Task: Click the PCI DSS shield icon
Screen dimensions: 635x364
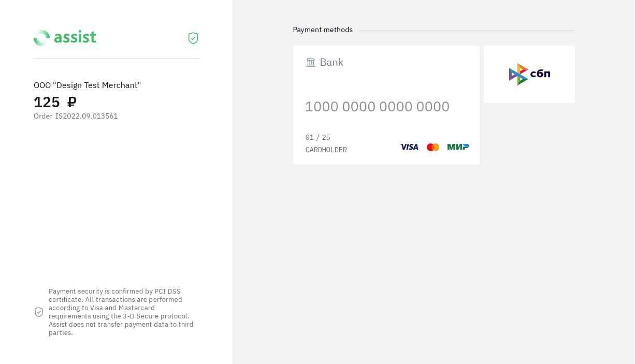Action: 39,312
